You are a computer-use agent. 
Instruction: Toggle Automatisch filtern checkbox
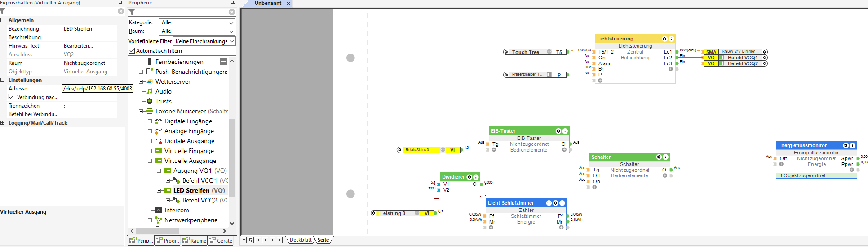pyautogui.click(x=132, y=51)
